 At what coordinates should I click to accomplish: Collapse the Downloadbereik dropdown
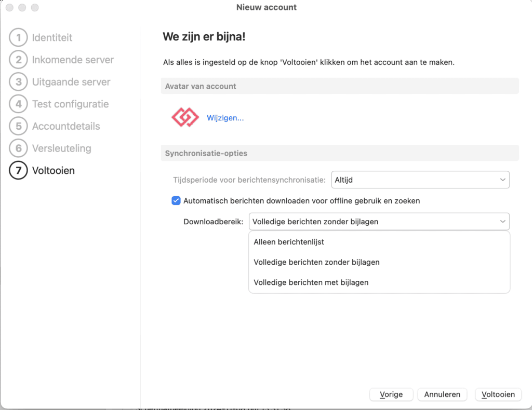[379, 222]
